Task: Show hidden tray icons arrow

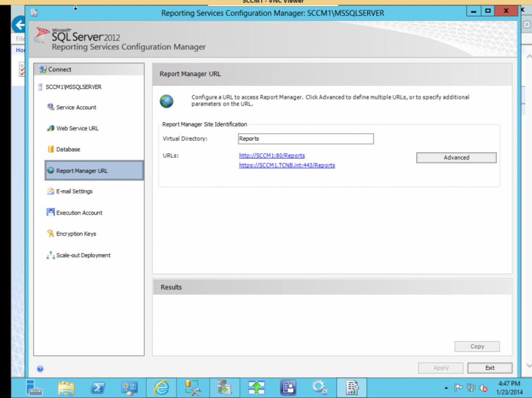Action: pyautogui.click(x=446, y=388)
